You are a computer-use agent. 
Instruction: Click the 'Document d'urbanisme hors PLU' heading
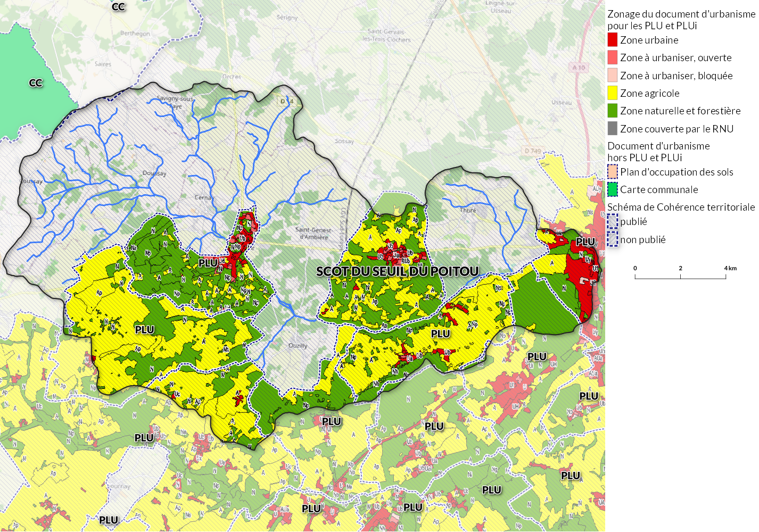[x=658, y=152]
